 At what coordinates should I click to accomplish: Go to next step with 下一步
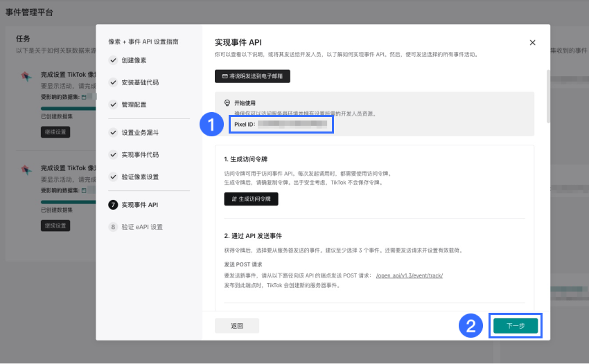[x=516, y=326]
